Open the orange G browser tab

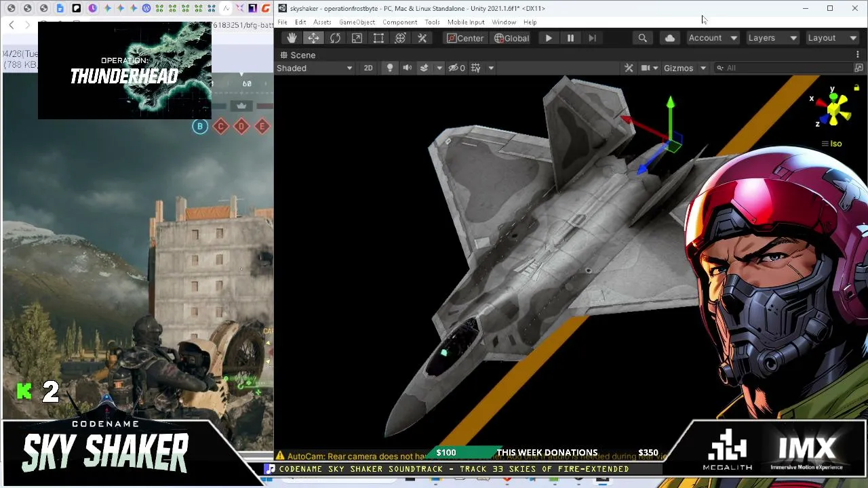coord(265,8)
